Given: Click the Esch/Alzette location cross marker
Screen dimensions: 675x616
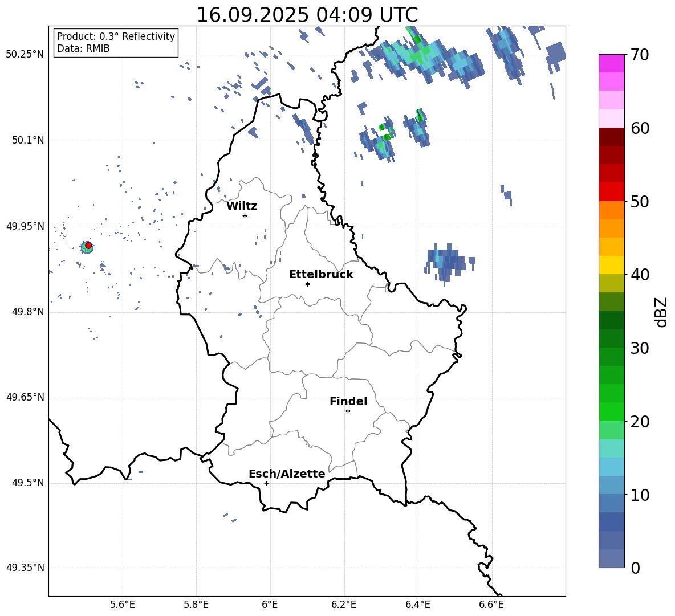Looking at the screenshot, I should [266, 483].
